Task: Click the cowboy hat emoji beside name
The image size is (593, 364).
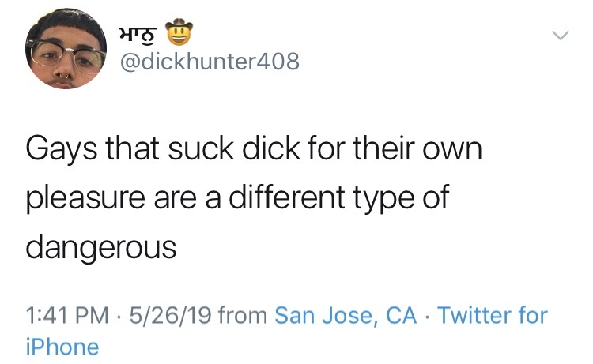Action: [179, 32]
